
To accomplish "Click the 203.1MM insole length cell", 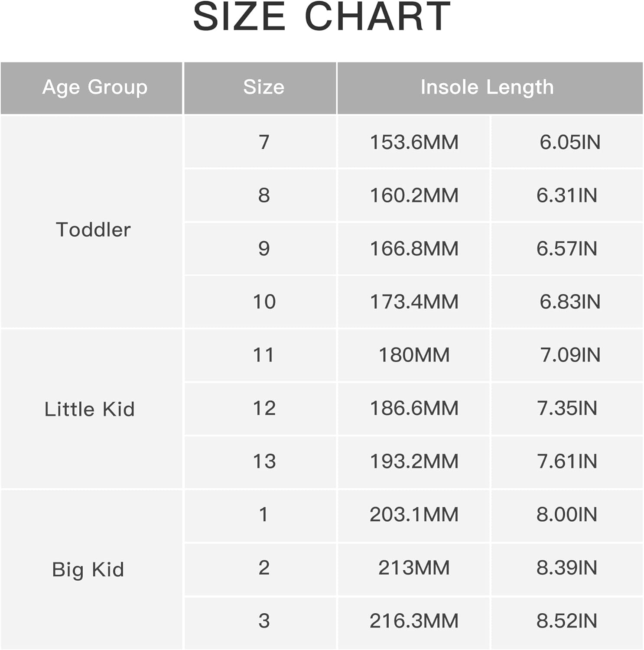I will coord(414,514).
